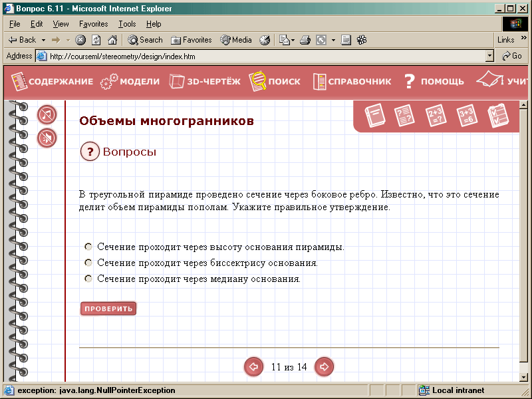Open the Mail toolbar dropdown arrow
This screenshot has height=399, width=532.
tap(293, 40)
